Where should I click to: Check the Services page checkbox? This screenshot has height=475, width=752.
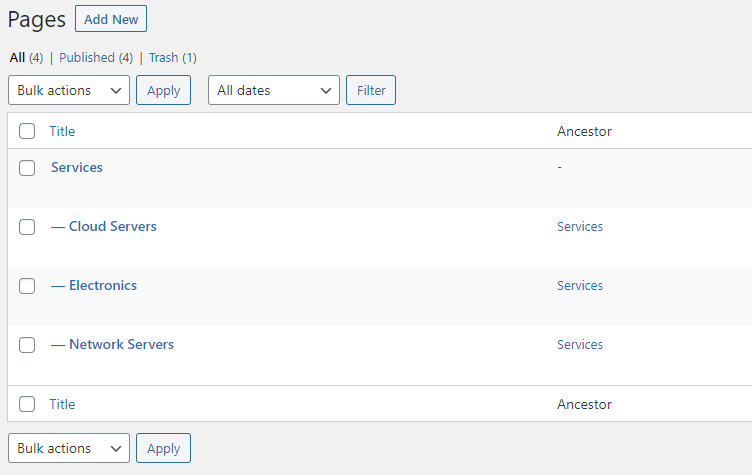pos(27,168)
